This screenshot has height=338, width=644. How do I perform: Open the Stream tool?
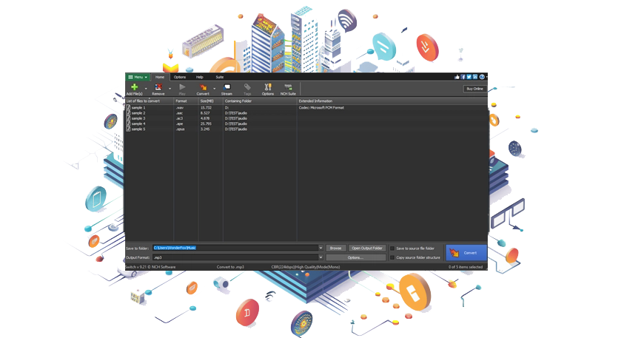point(227,89)
